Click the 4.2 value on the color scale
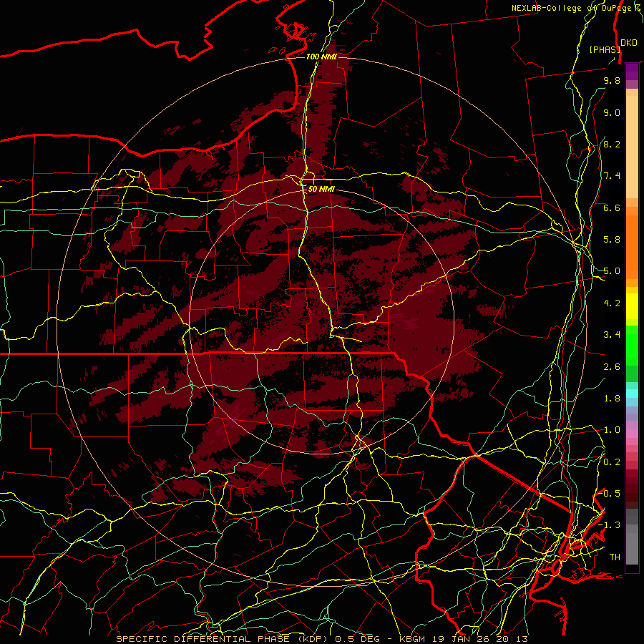The height and width of the screenshot is (644, 644). 612,303
